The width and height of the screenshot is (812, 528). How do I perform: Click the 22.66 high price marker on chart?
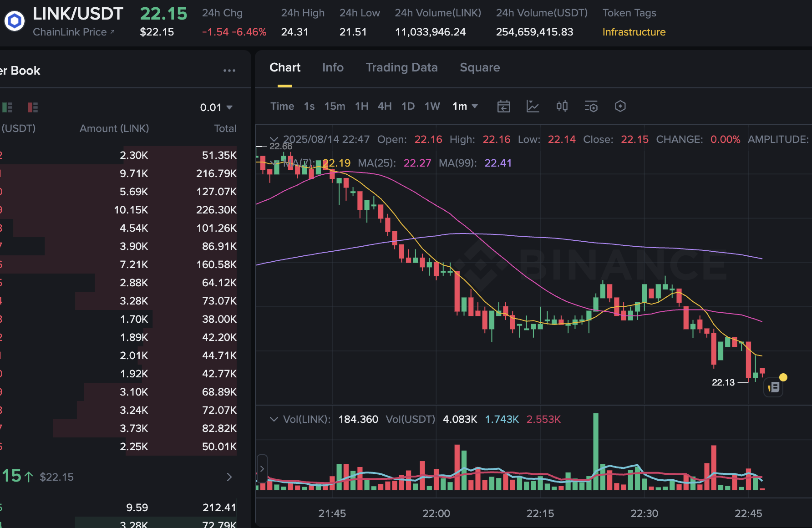(280, 146)
